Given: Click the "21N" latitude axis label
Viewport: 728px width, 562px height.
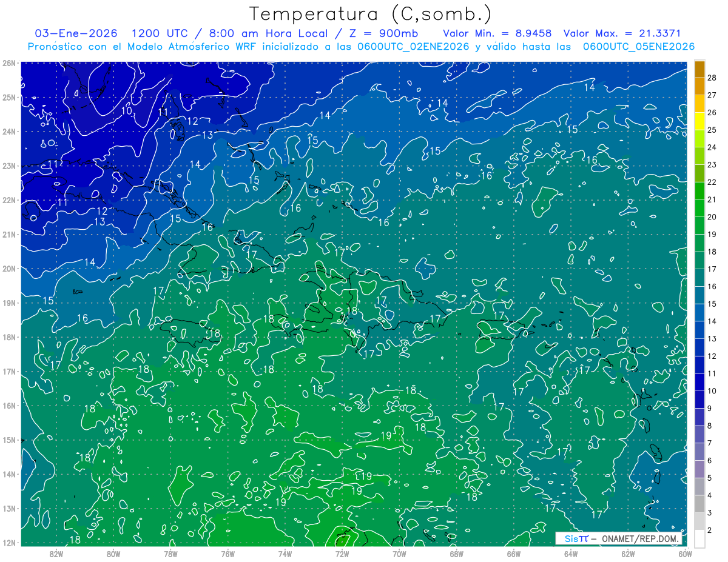Looking at the screenshot, I should coord(9,234).
